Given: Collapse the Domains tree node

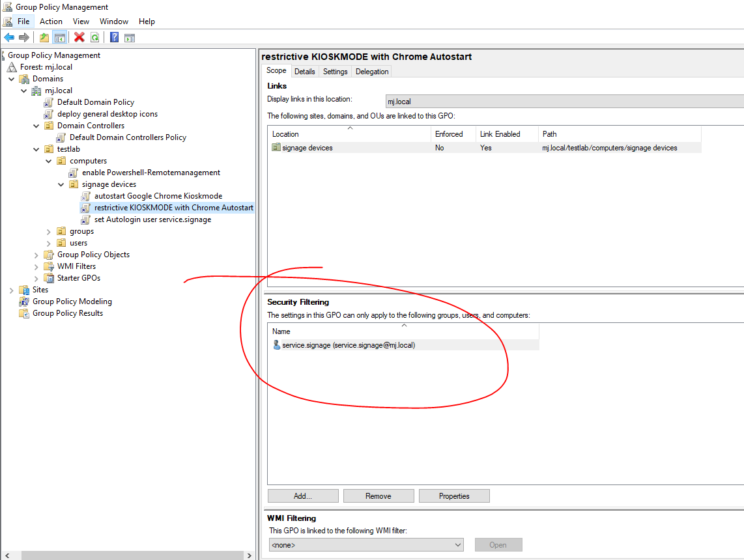Looking at the screenshot, I should pos(11,79).
